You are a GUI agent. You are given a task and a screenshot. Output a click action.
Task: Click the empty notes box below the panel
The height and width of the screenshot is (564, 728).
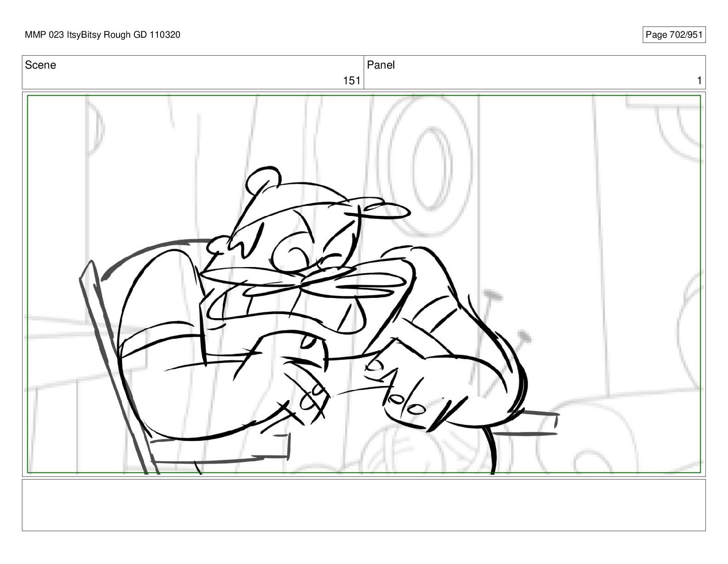coord(364,505)
